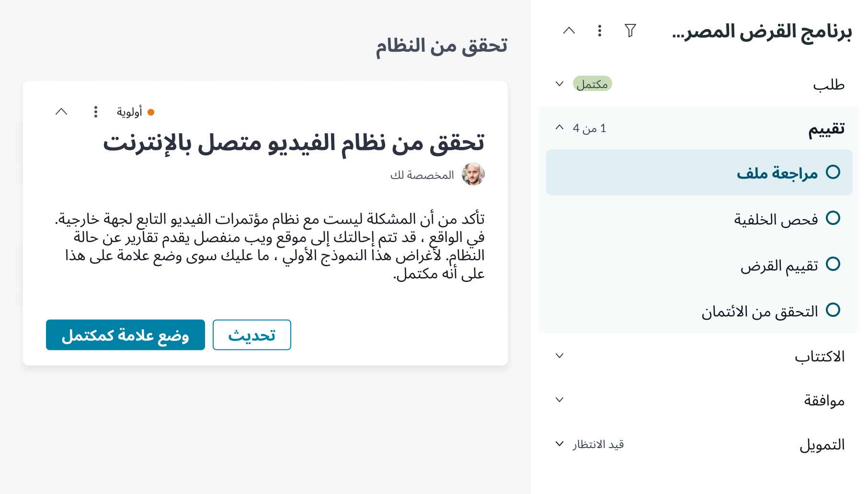868x494 pixels.
Task: Collapse the sidebar using the caret icon
Action: click(569, 30)
